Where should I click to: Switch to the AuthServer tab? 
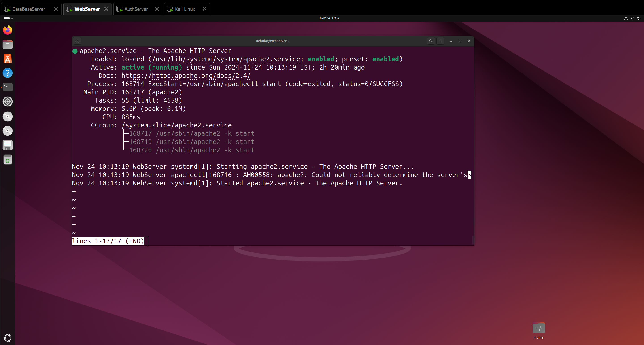click(136, 9)
